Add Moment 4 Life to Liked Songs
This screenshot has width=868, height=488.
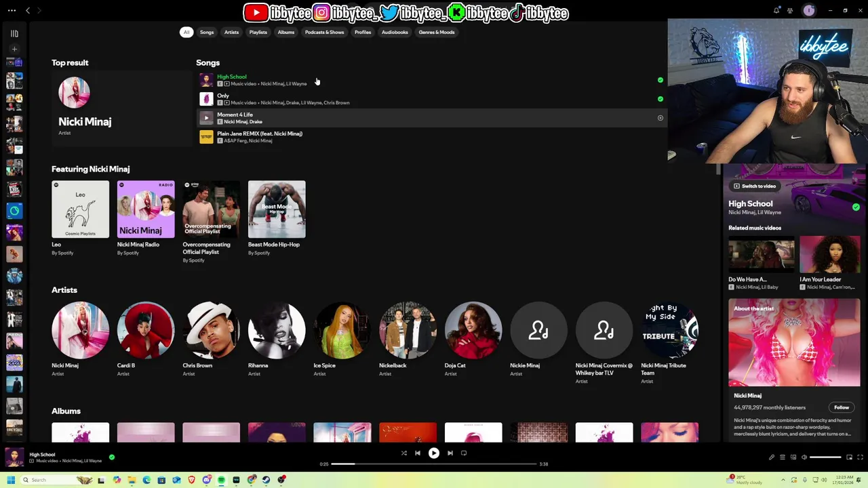[x=660, y=118]
